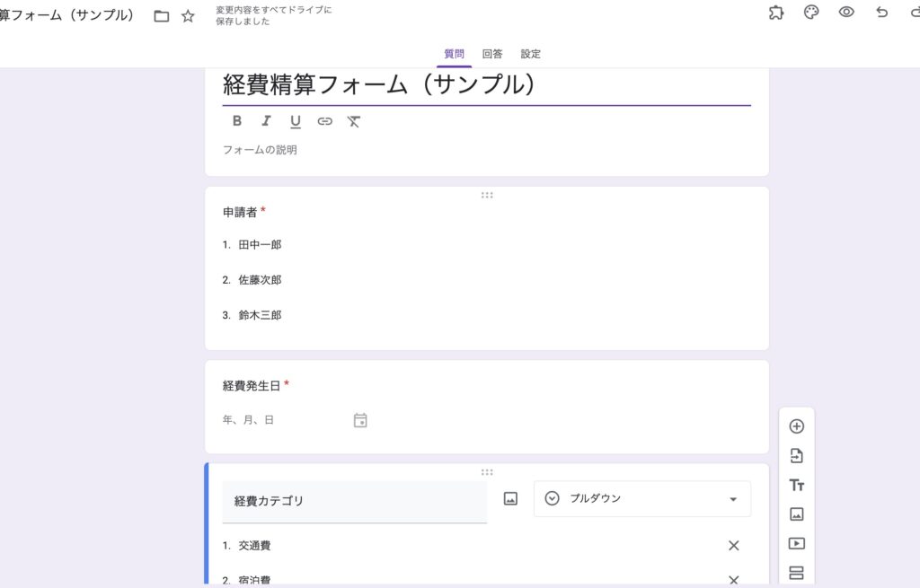This screenshot has width=920, height=588.
Task: Star this form as favorite
Action: (188, 16)
